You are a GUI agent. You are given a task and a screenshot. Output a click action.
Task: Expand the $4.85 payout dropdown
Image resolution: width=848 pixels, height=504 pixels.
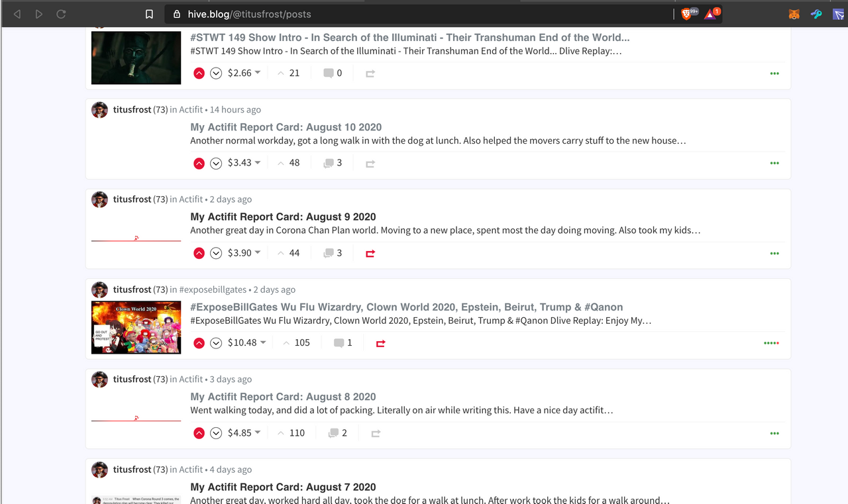point(244,433)
